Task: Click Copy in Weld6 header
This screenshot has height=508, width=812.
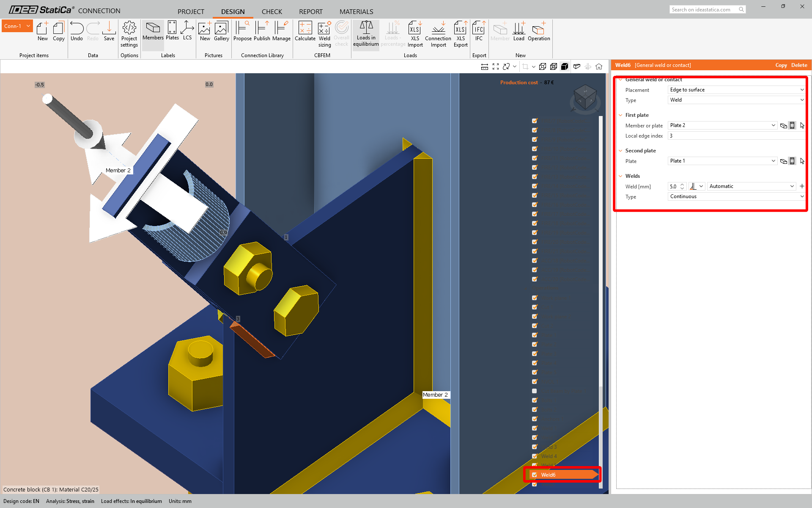Action: click(781, 65)
